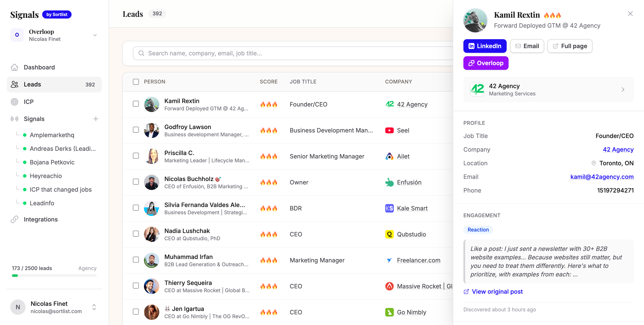644x325 pixels.
Task: Click the ICP target icon
Action: click(x=14, y=102)
